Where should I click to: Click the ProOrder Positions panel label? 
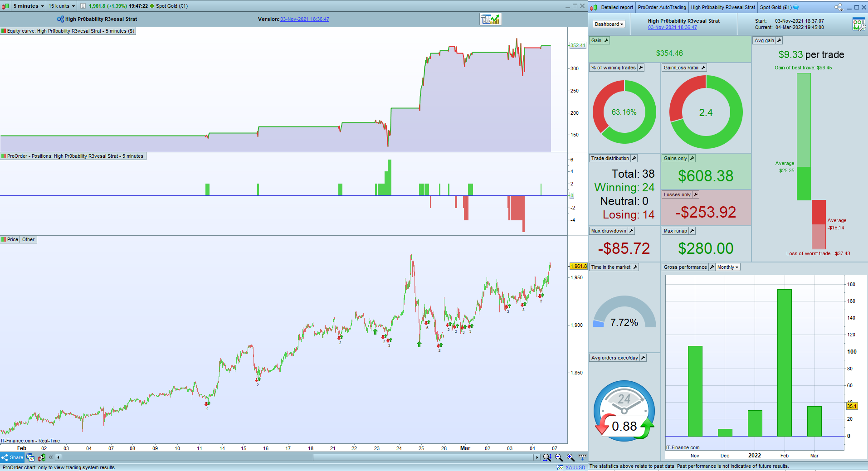73,156
